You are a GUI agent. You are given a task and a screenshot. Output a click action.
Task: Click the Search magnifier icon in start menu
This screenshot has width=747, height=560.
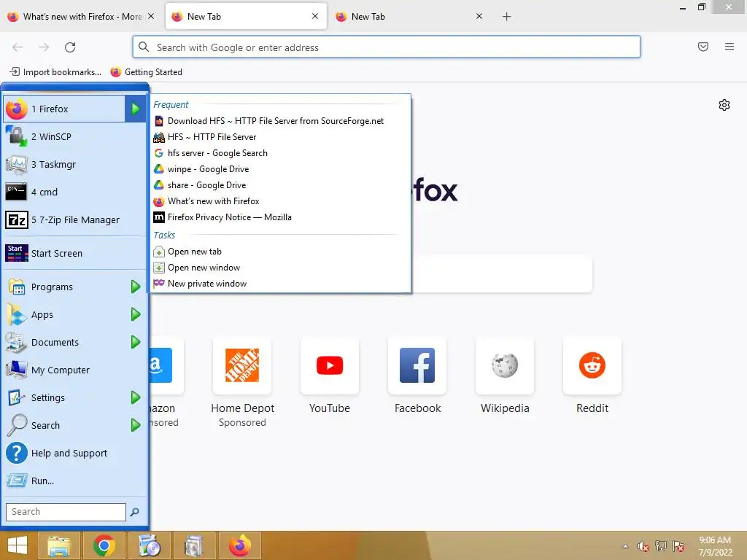pos(17,425)
